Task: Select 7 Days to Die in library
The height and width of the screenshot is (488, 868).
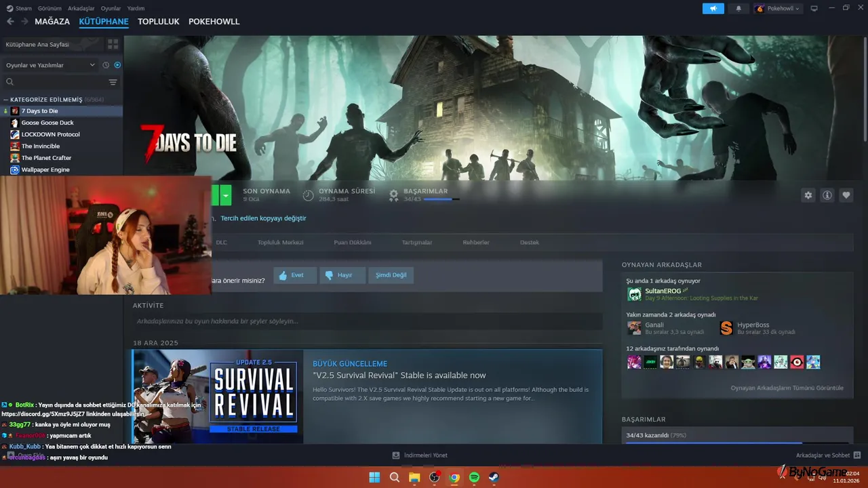Action: point(61,110)
